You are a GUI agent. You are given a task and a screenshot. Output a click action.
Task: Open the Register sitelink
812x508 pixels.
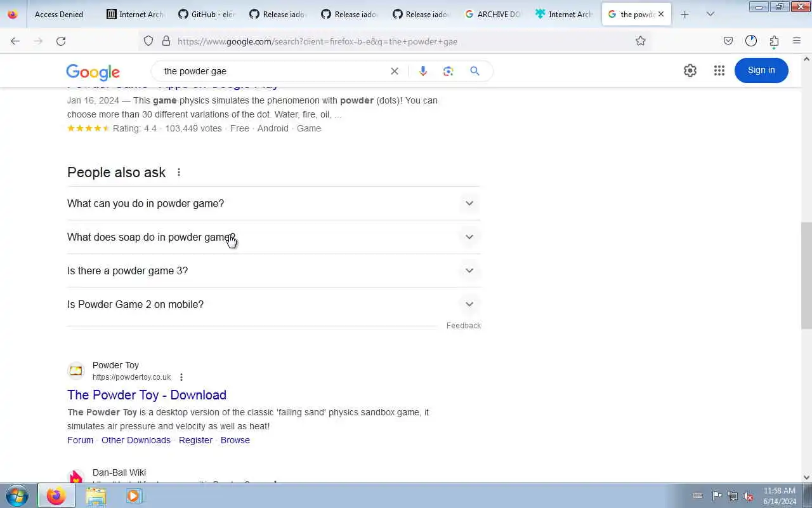pos(195,440)
